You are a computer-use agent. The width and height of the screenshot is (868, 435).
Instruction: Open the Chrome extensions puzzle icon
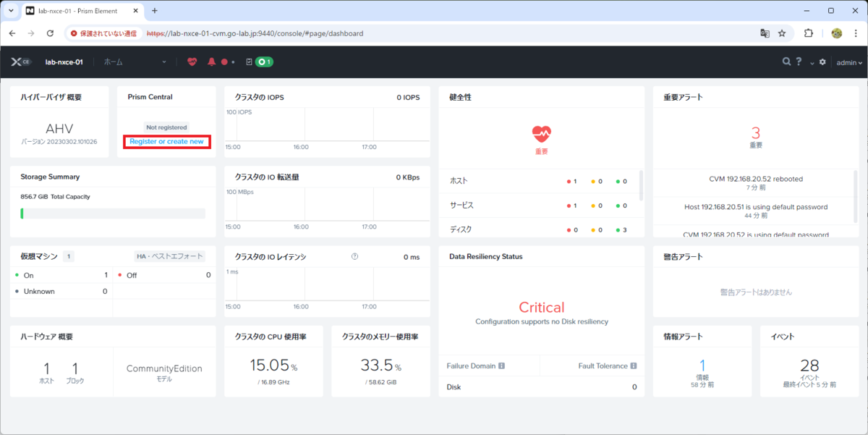(809, 33)
